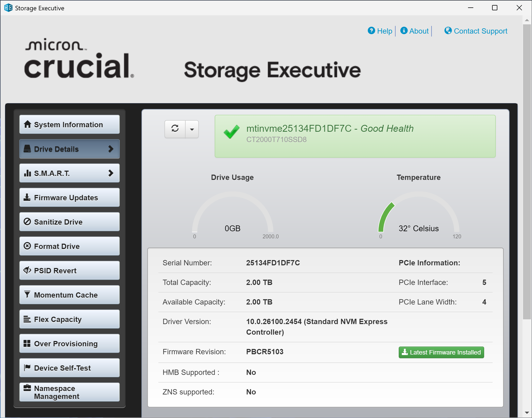This screenshot has height=418, width=532.
Task: Click the grid icon on Over Provisioning
Action: (27, 343)
